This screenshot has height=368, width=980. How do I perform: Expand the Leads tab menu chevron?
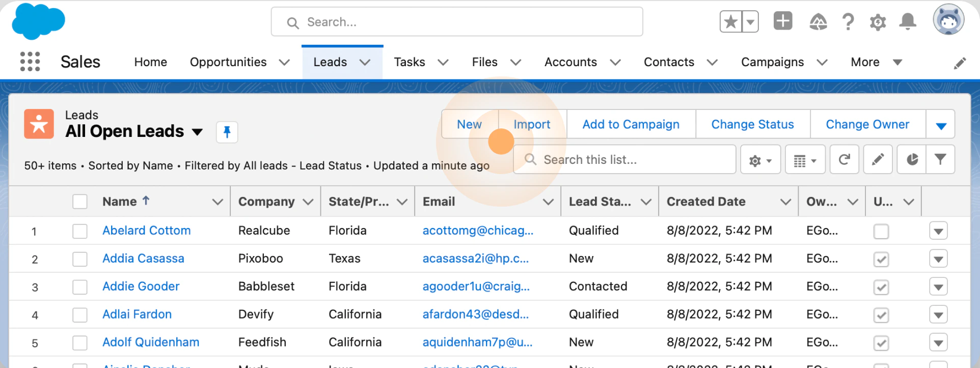[365, 63]
